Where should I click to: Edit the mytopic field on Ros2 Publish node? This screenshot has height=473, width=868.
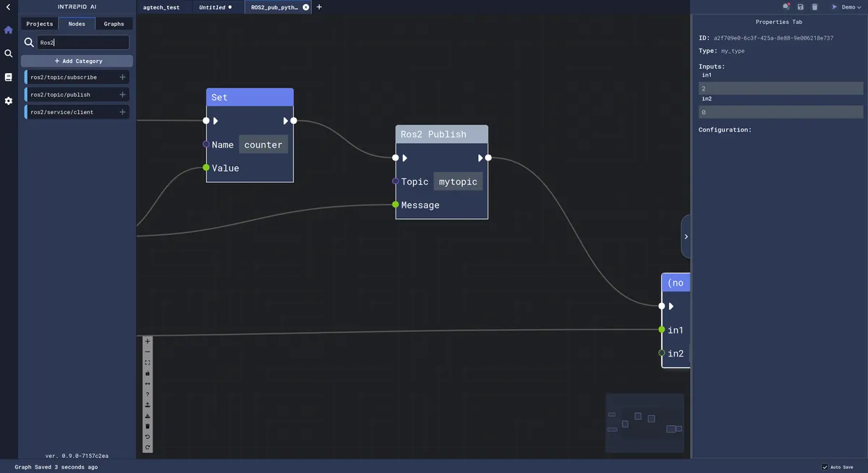point(458,182)
